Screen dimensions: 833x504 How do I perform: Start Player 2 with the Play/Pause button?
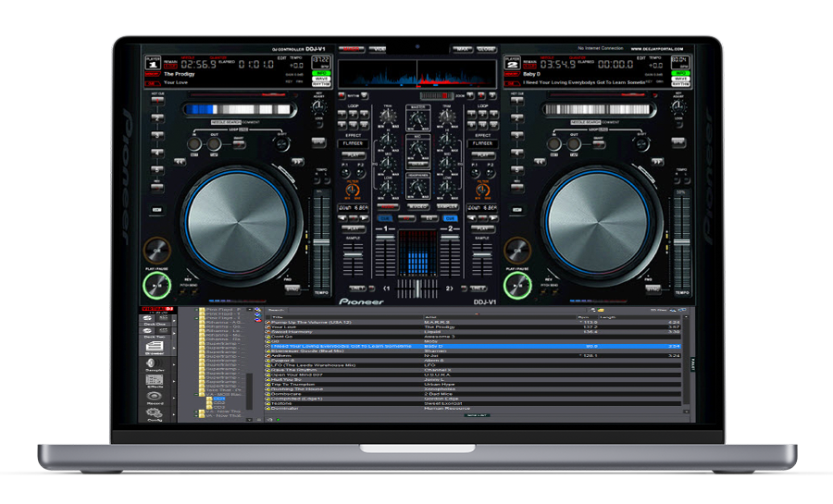[x=516, y=286]
